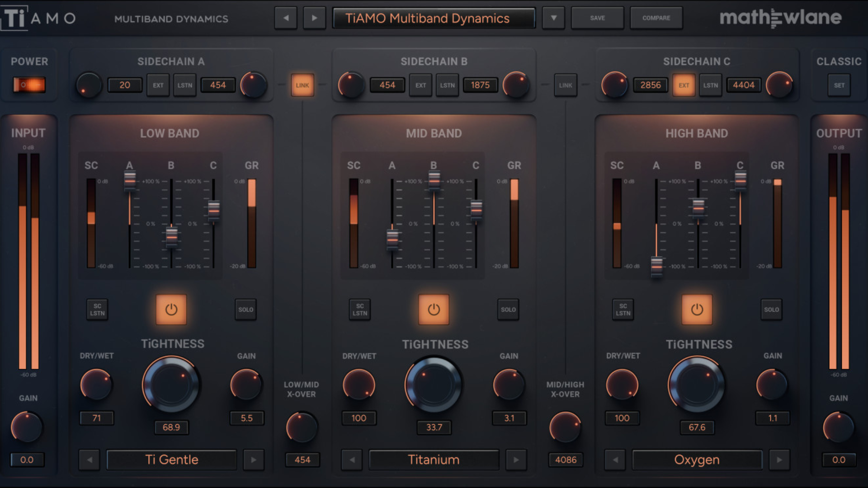Open the Titanium mode selector
Screen dimensions: 868x488
coord(434,460)
